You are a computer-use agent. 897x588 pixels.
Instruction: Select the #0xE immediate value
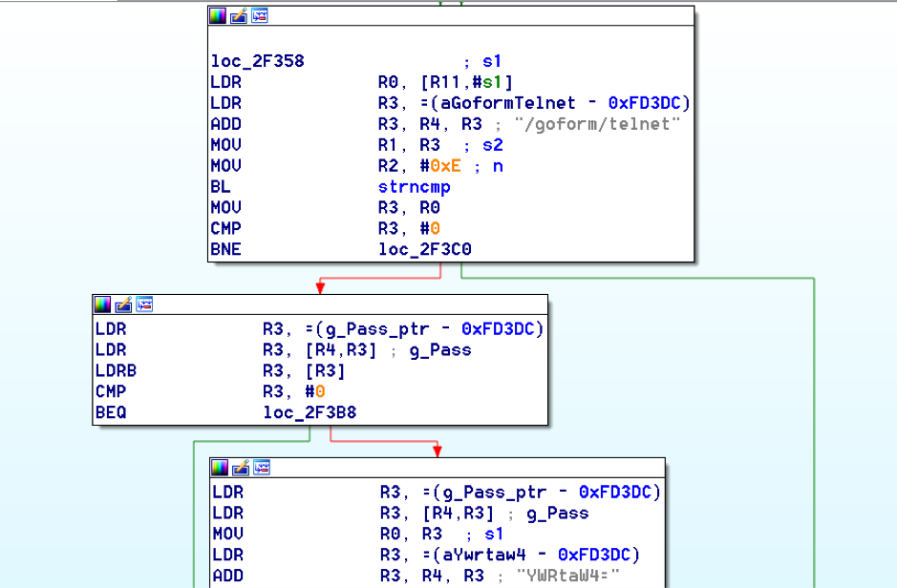440,166
